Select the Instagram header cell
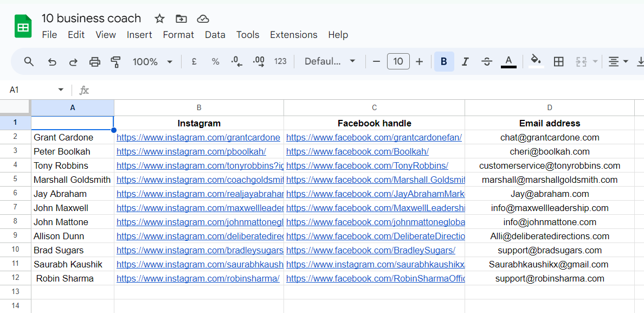Screen dimensions: 644x313 coord(199,123)
